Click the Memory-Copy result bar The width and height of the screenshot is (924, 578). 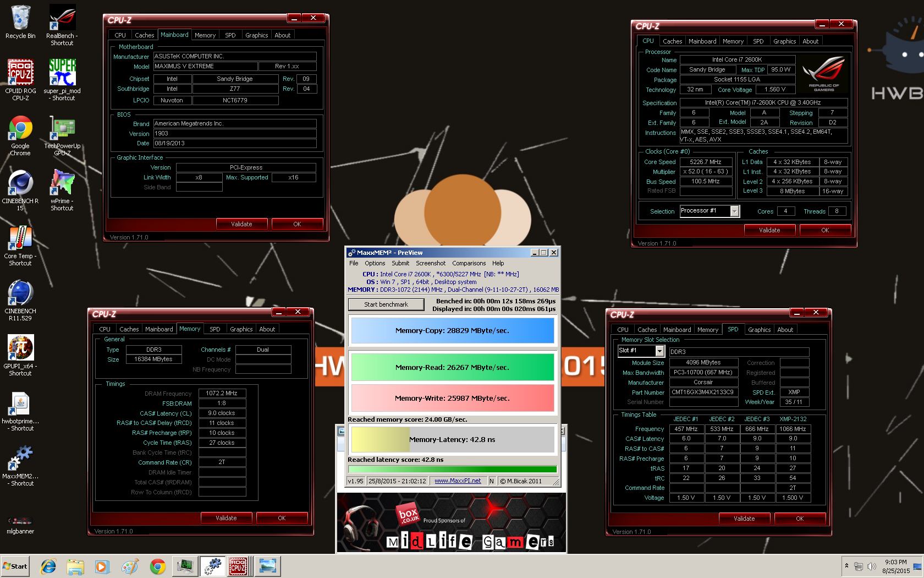[x=453, y=331]
